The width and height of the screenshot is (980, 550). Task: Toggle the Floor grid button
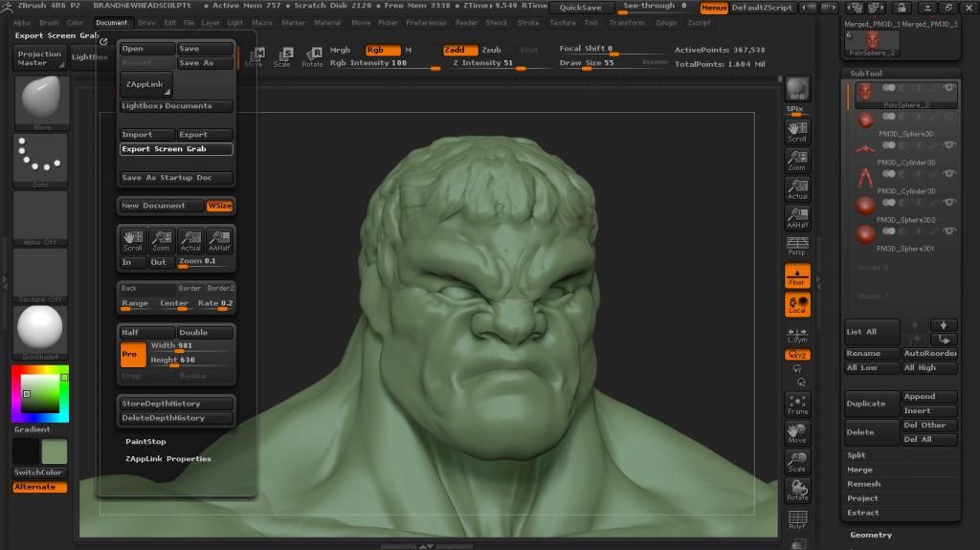pyautogui.click(x=797, y=275)
